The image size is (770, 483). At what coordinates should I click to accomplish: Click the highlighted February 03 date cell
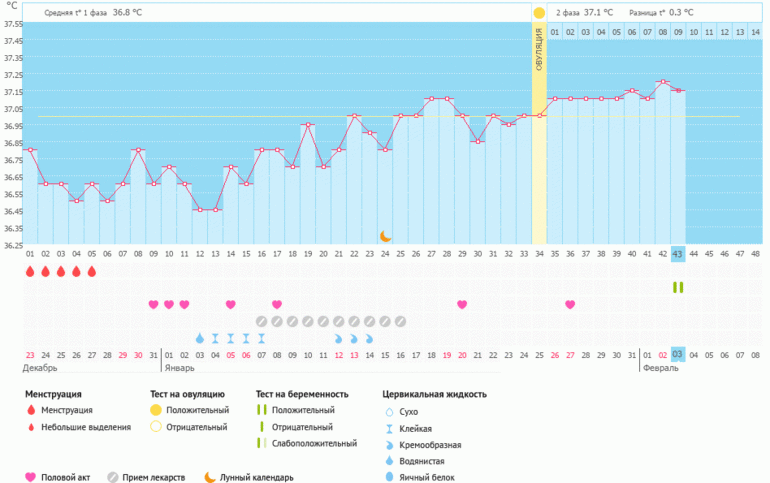click(x=678, y=355)
